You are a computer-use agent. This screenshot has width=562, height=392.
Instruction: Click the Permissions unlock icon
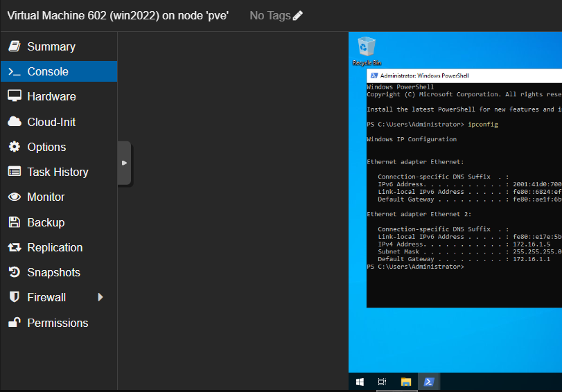pyautogui.click(x=15, y=323)
